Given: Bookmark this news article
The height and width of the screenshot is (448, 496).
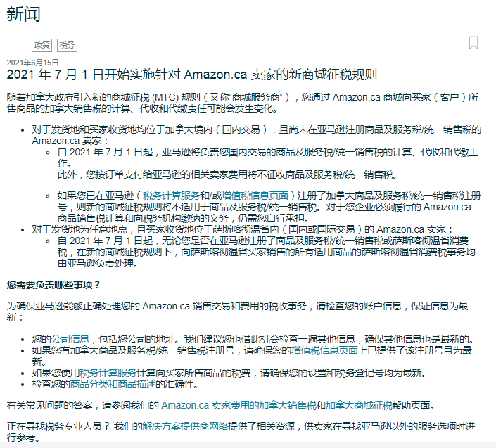Looking at the screenshot, I should coord(473,43).
